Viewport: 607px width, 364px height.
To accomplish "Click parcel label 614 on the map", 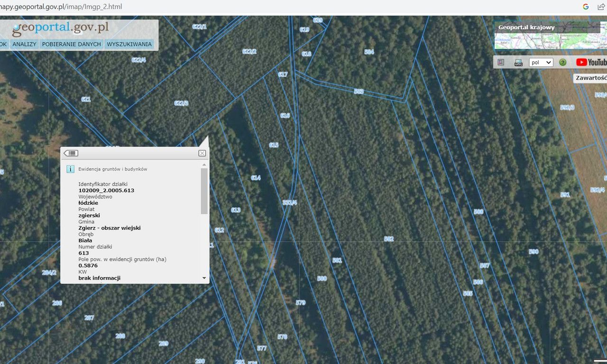I will coord(256,178).
